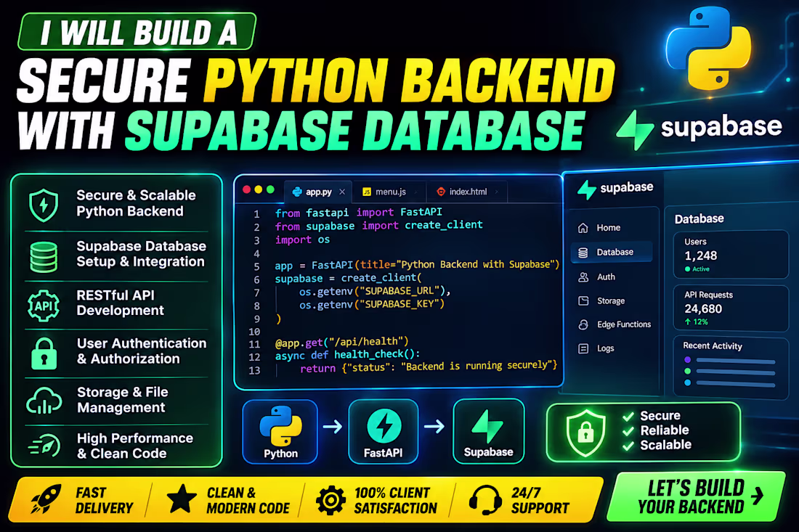This screenshot has height=532, width=799.
Task: Click the 'Supabase Database Setup & Integration' text
Action: click(x=141, y=254)
